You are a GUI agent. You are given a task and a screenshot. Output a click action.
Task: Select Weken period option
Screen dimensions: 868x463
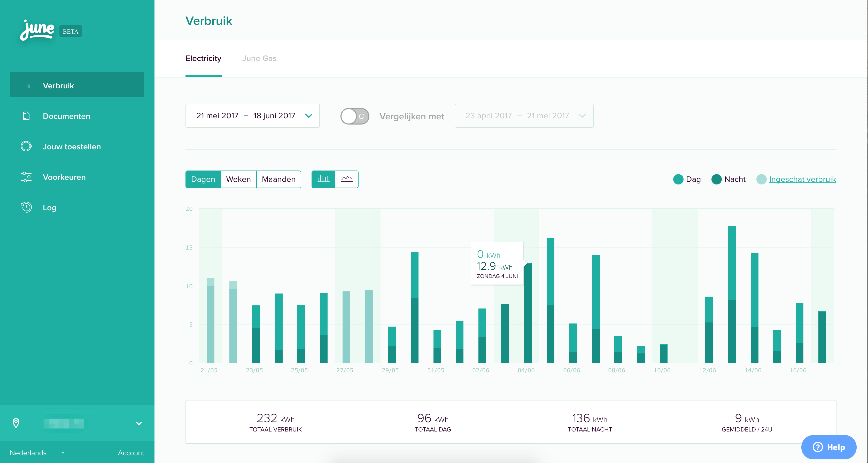(238, 179)
